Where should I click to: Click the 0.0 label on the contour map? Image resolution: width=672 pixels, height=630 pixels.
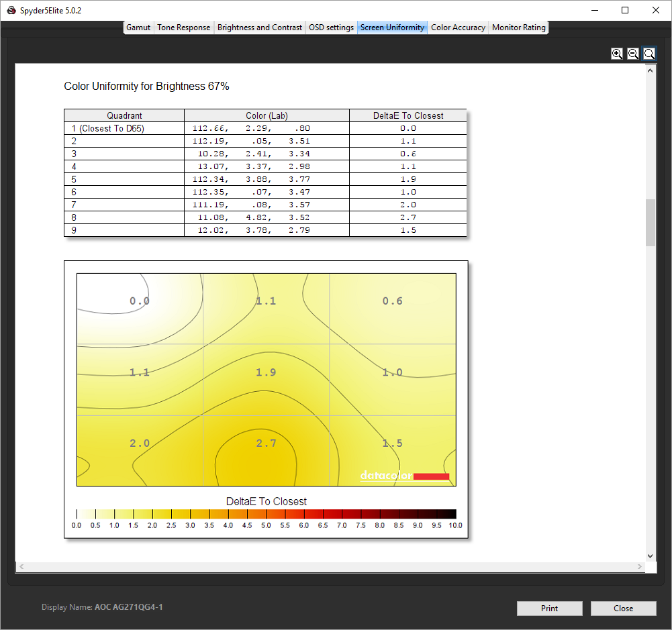coord(140,301)
